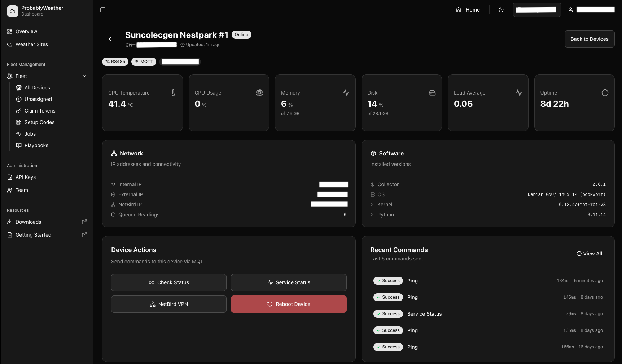Open the redacted organization selector box

pos(536,10)
